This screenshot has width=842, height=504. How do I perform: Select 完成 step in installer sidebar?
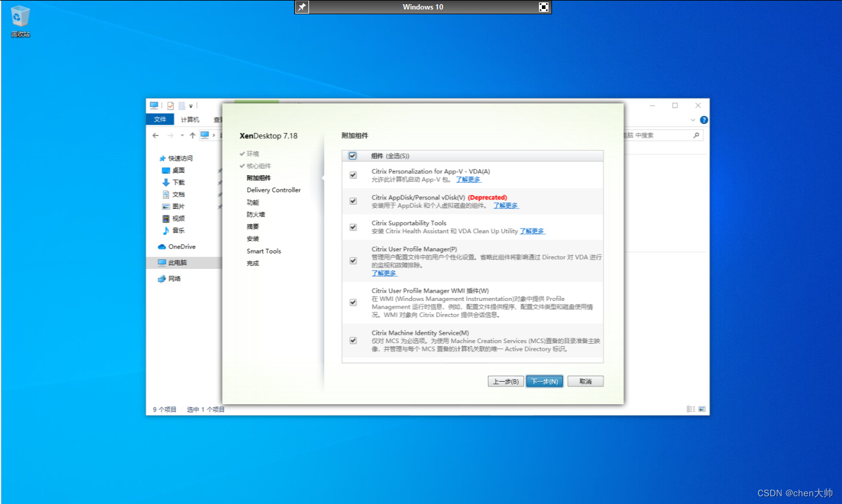253,263
